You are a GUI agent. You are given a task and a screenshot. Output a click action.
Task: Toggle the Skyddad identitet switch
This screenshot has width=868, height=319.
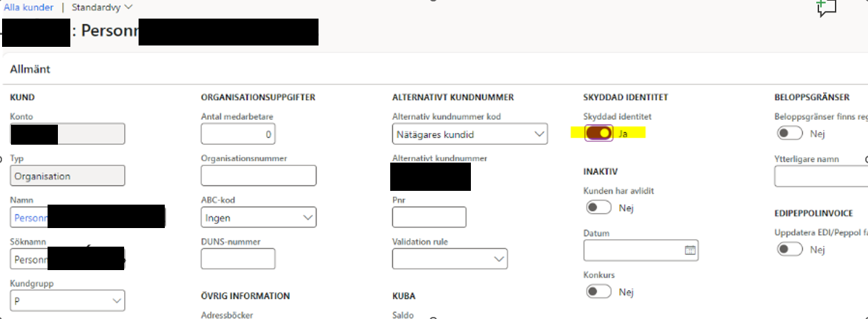598,134
